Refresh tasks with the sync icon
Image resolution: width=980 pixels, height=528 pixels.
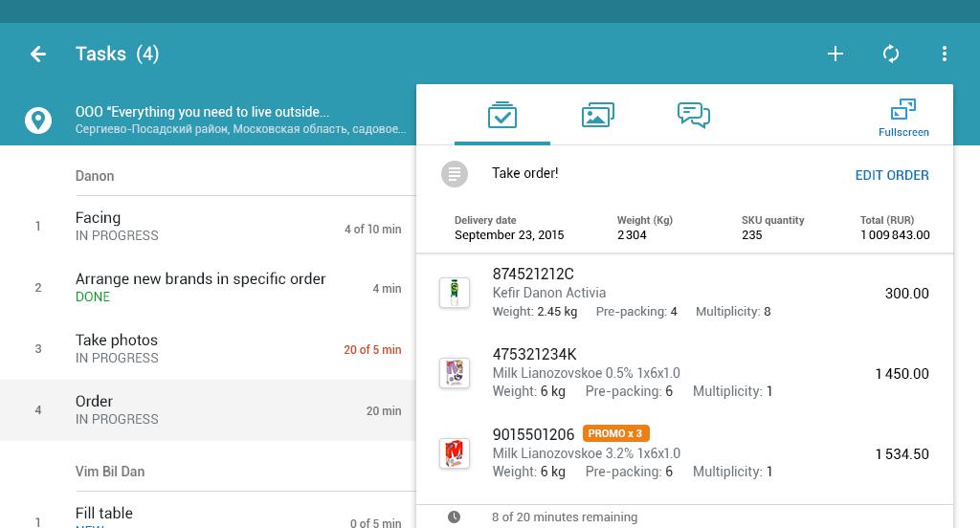(891, 54)
